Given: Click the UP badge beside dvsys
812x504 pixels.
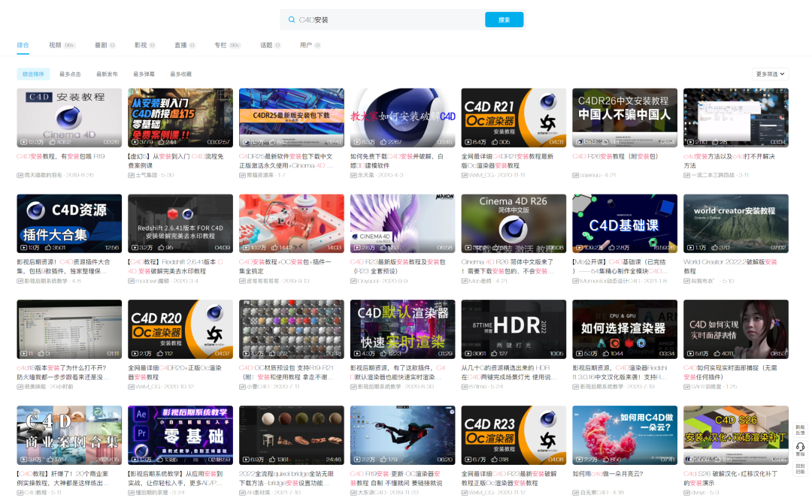Looking at the screenshot, I should coord(686,493).
